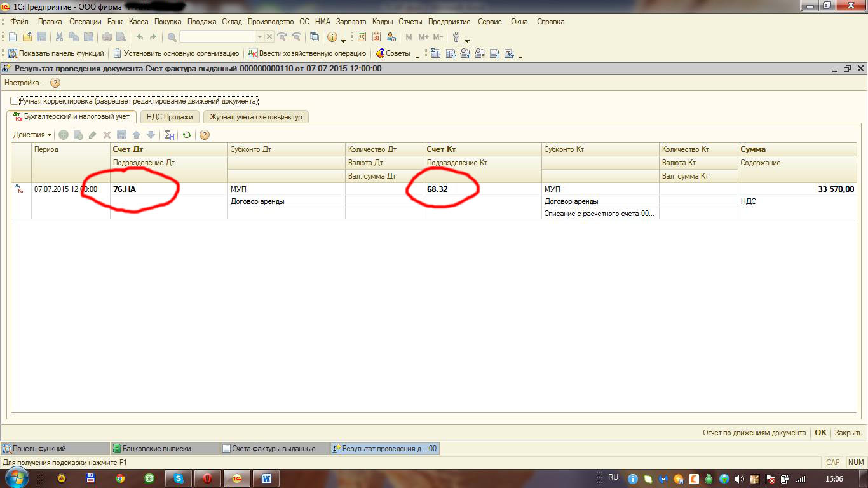Select the 76.НА debit account cell
Screen dimensions: 868x488
tap(169, 189)
